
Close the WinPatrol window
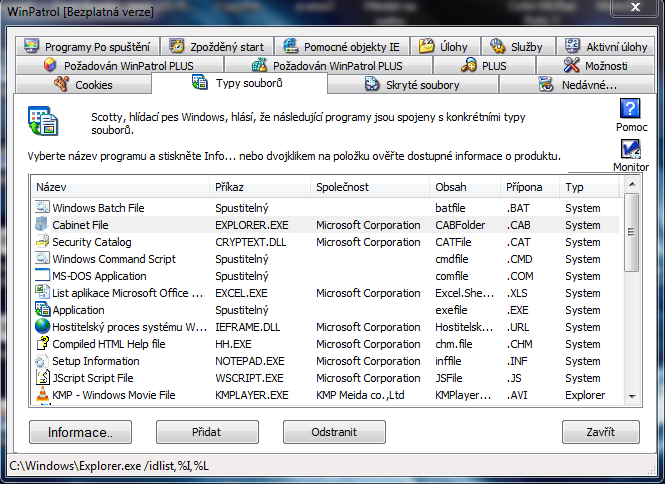click(635, 7)
